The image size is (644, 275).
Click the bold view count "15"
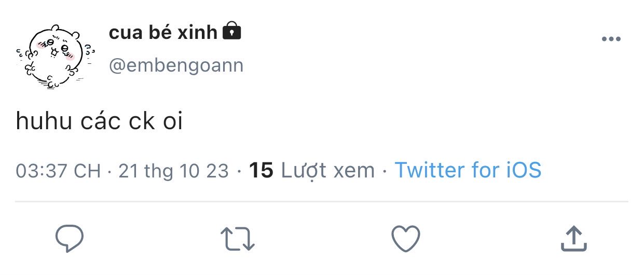[x=261, y=170]
